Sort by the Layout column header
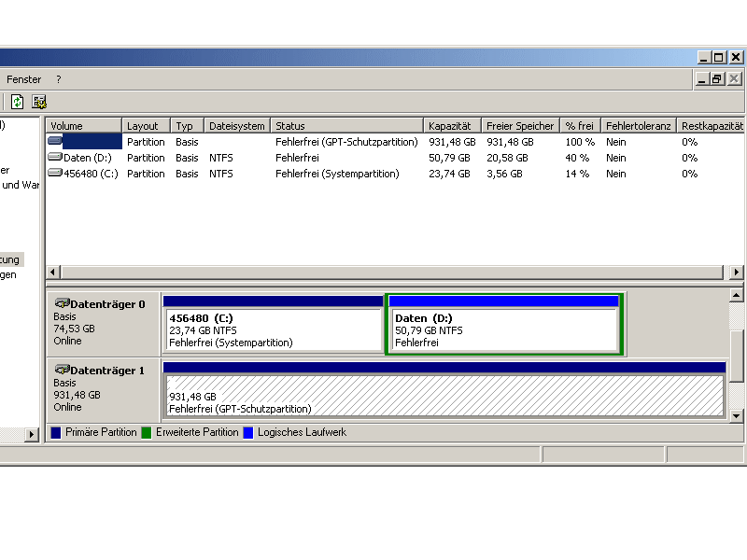 146,126
